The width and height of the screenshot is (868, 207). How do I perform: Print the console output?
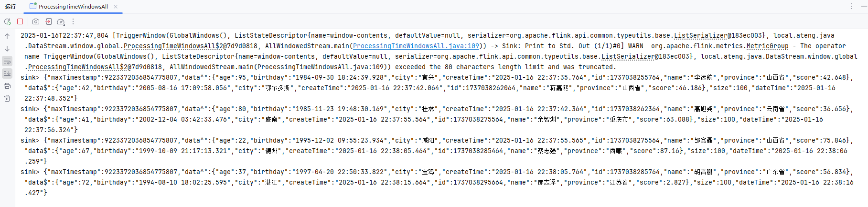7,86
